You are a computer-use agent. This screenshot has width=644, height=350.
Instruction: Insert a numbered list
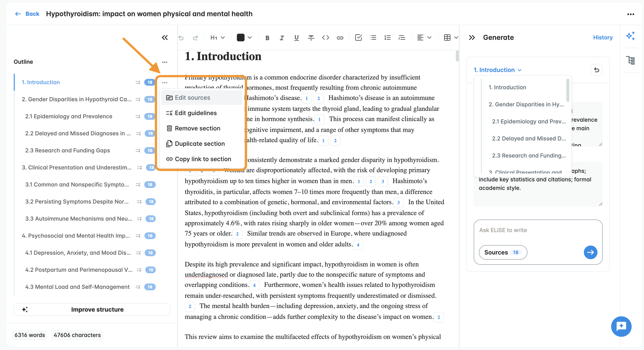387,38
